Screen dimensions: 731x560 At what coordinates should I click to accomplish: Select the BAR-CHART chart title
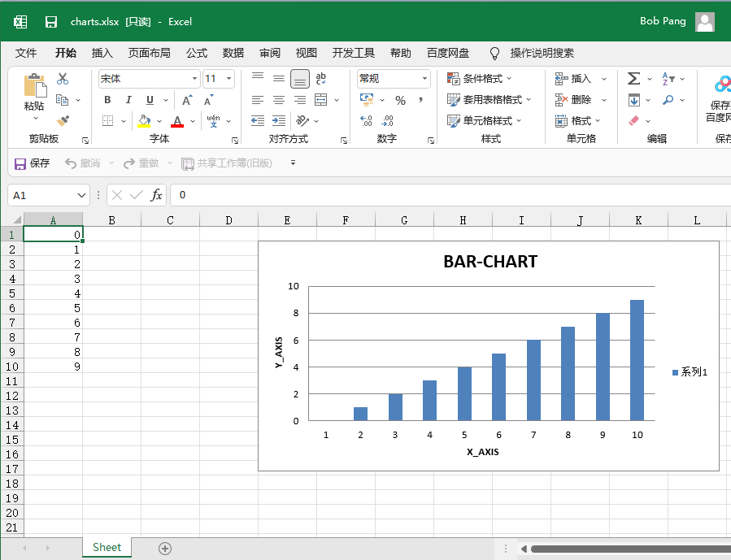coord(490,262)
